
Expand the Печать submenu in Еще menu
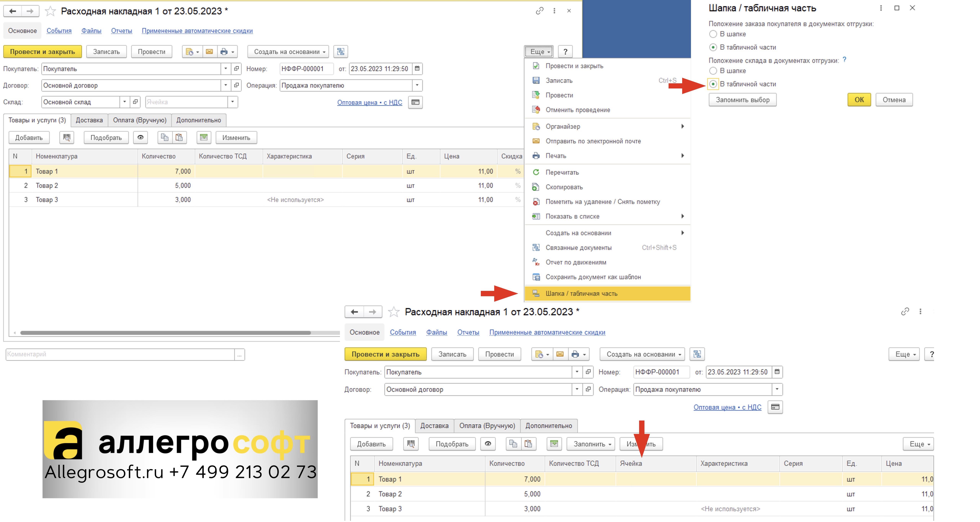(x=607, y=156)
